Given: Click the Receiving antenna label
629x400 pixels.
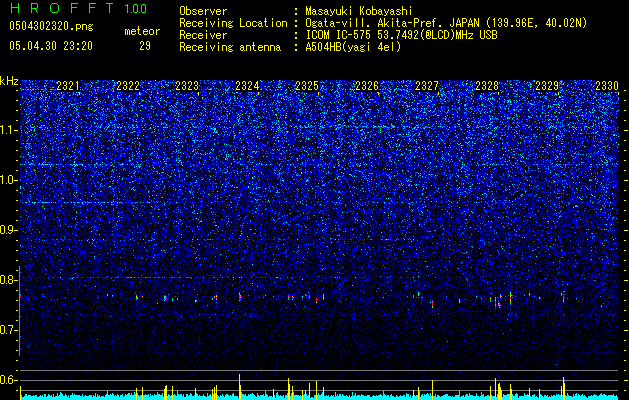Looking at the screenshot, I should [230, 47].
